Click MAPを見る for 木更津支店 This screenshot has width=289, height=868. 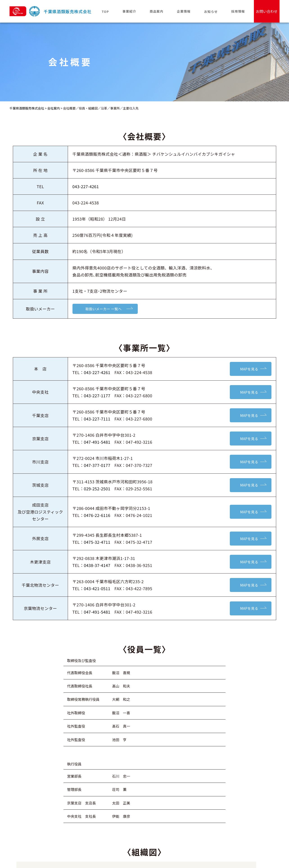click(250, 562)
